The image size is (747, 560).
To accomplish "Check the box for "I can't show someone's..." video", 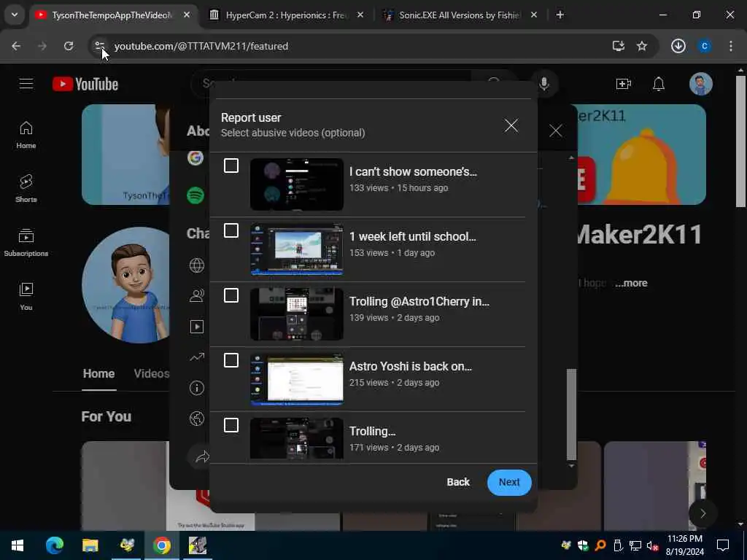I will pos(231,166).
